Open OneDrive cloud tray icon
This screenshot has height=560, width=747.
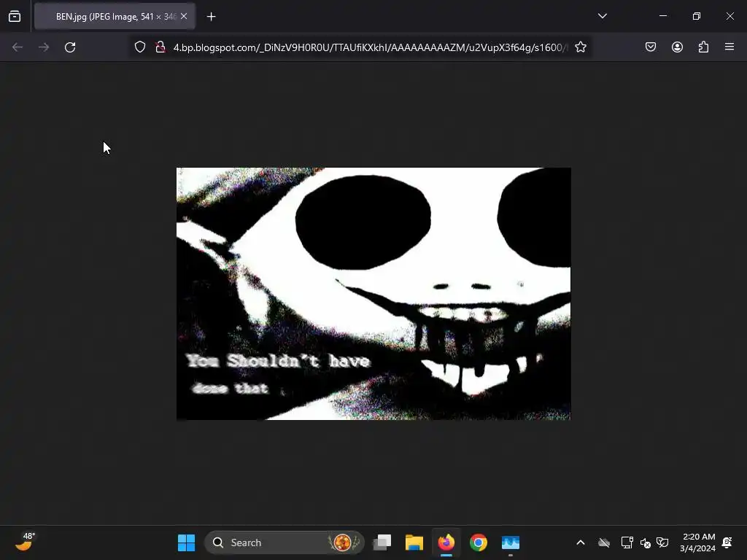pyautogui.click(x=604, y=542)
